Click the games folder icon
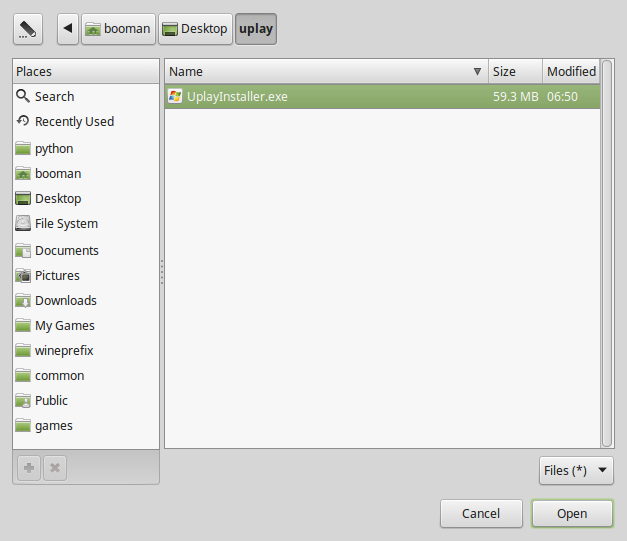 23,425
